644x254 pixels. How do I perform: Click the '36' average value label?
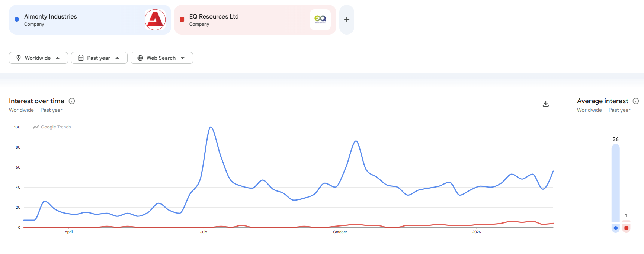[x=616, y=139]
